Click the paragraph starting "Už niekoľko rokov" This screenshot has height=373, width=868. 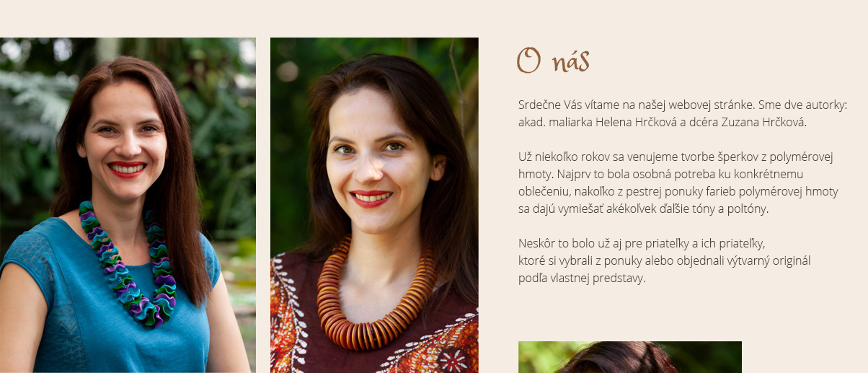[x=678, y=183]
